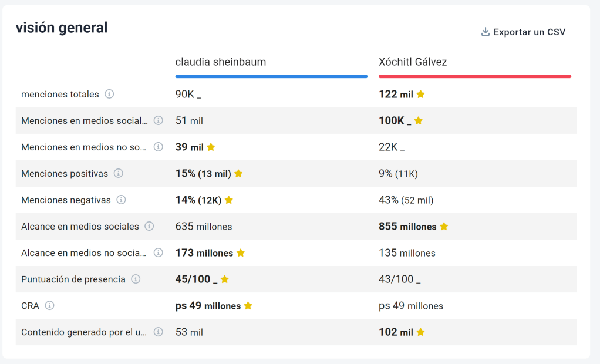Click the star beside 855 millones
600x364 pixels.
444,227
